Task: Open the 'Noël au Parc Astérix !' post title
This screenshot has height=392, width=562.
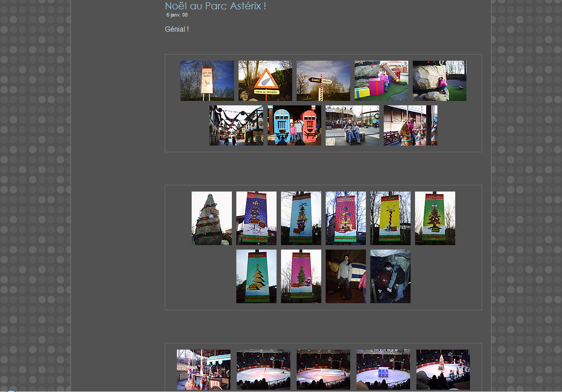Action: [215, 6]
